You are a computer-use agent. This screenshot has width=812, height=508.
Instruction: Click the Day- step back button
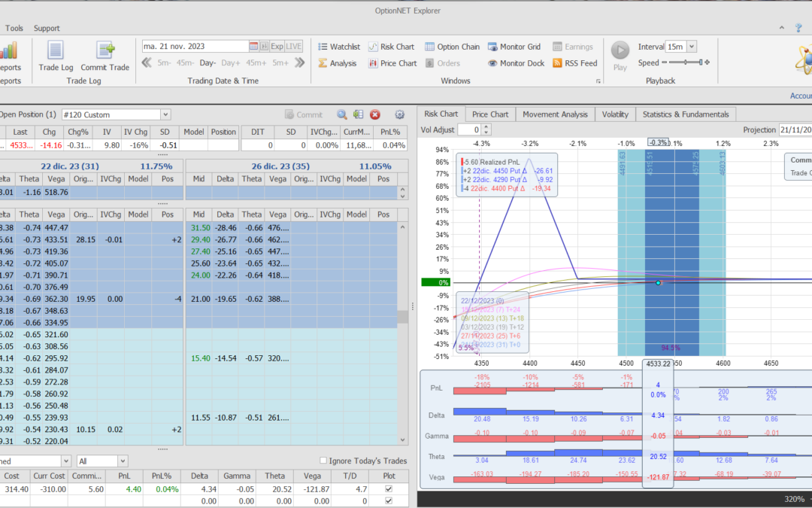[x=208, y=63]
